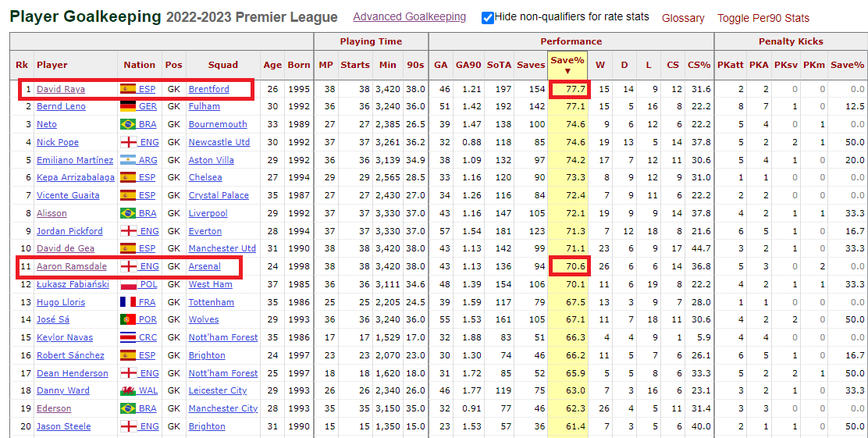Open Vicente Guaita player page
This screenshot has width=868, height=438.
(x=68, y=195)
